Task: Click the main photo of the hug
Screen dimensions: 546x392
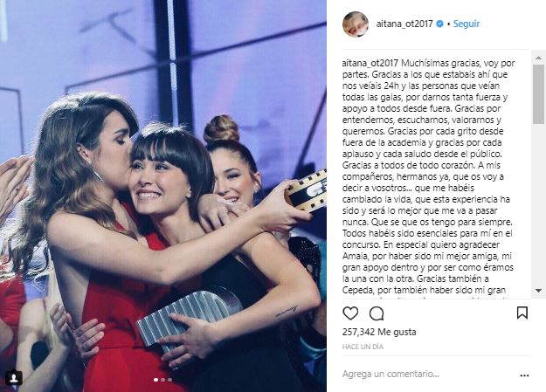Action: tap(163, 196)
